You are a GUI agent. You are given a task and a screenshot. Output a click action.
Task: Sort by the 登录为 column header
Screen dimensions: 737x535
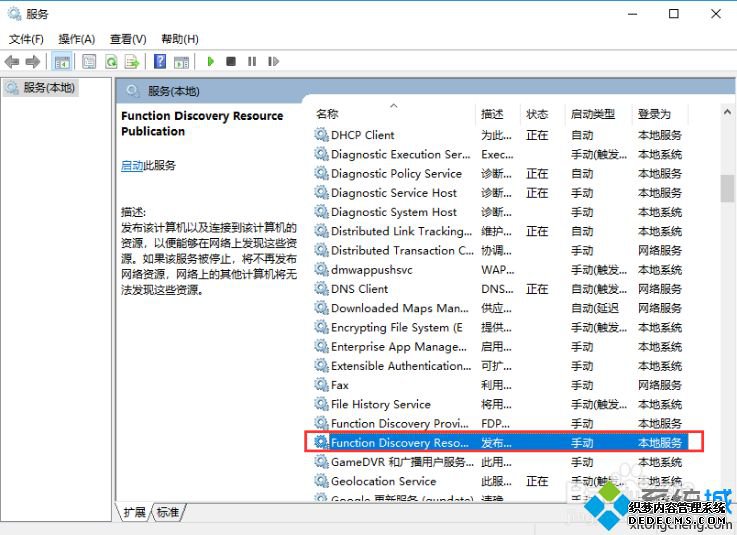click(x=660, y=114)
